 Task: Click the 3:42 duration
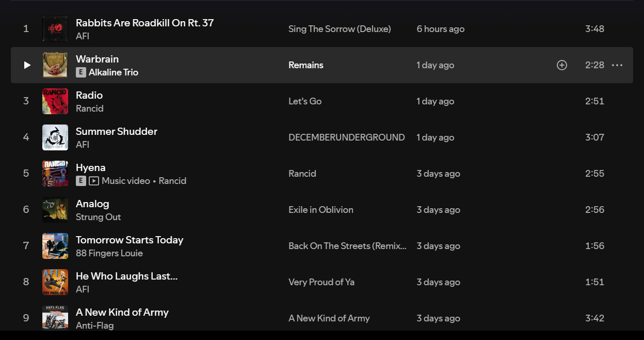tap(594, 318)
